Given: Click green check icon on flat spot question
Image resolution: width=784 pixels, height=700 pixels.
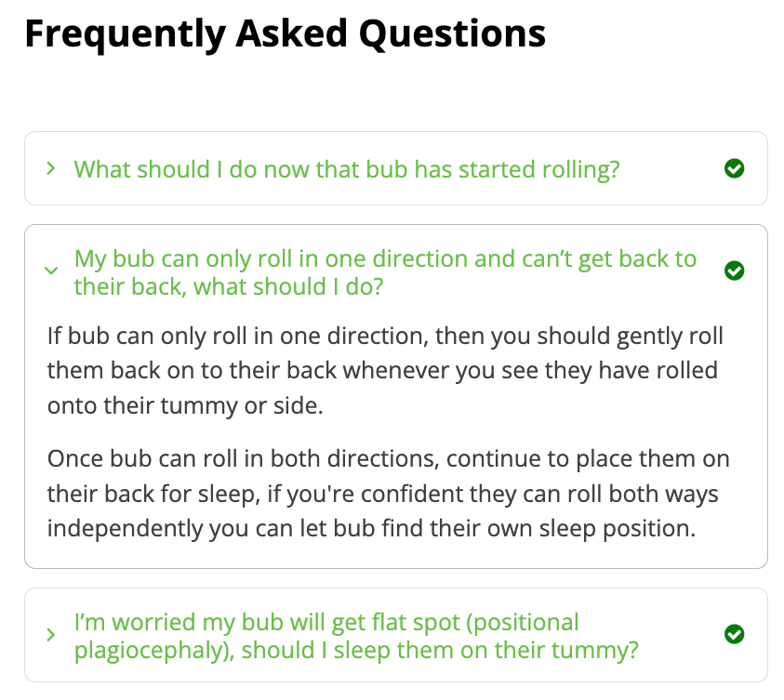Looking at the screenshot, I should [734, 634].
